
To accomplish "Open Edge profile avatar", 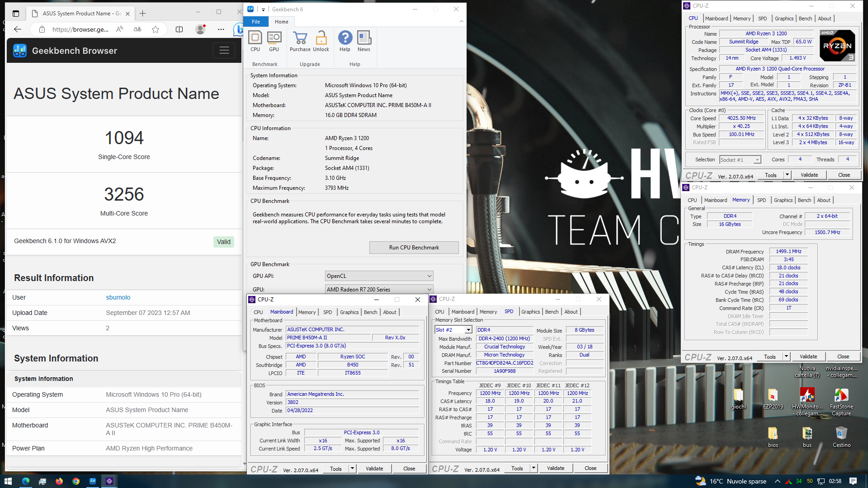I will pyautogui.click(x=200, y=29).
